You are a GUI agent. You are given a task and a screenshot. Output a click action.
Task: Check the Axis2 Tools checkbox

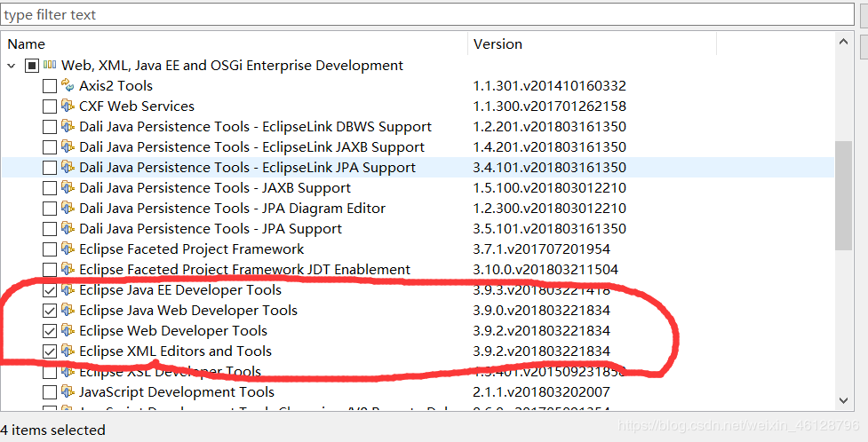coord(50,86)
